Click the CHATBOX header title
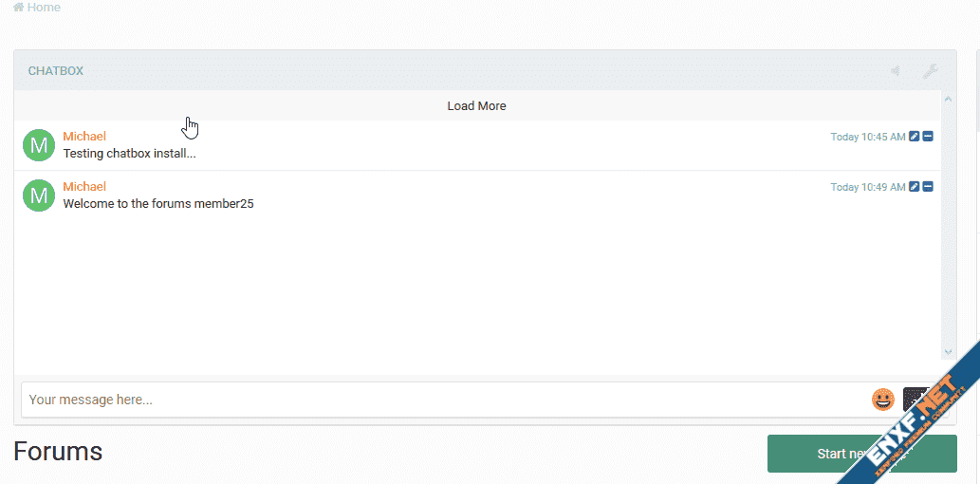The height and width of the screenshot is (484, 980). [x=56, y=71]
